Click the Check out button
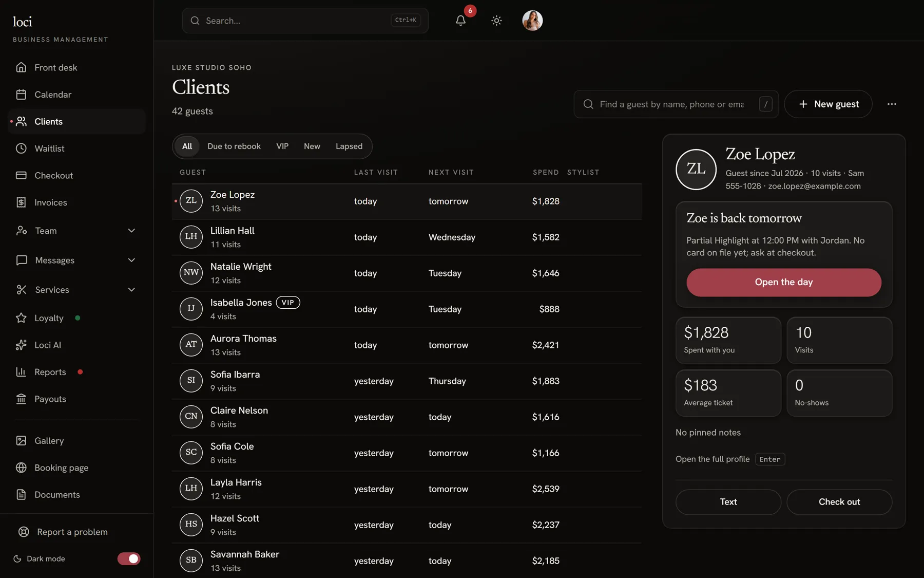This screenshot has height=578, width=924. (839, 502)
